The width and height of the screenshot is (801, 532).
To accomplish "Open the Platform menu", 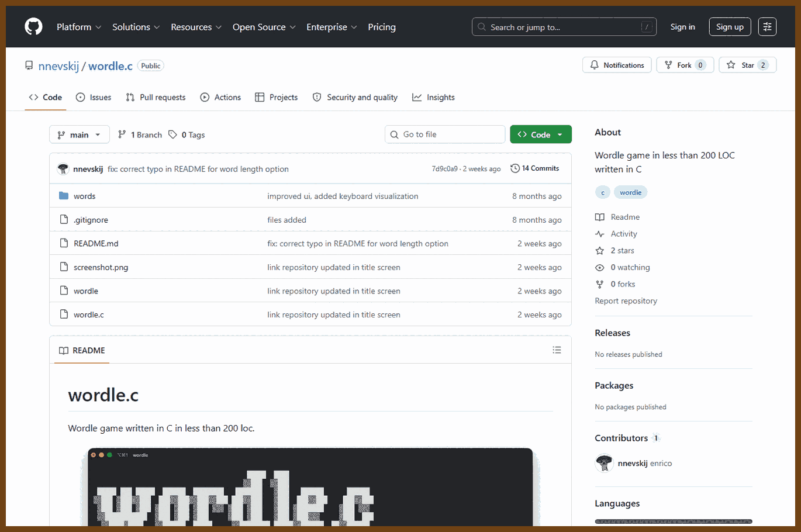I will pyautogui.click(x=79, y=27).
